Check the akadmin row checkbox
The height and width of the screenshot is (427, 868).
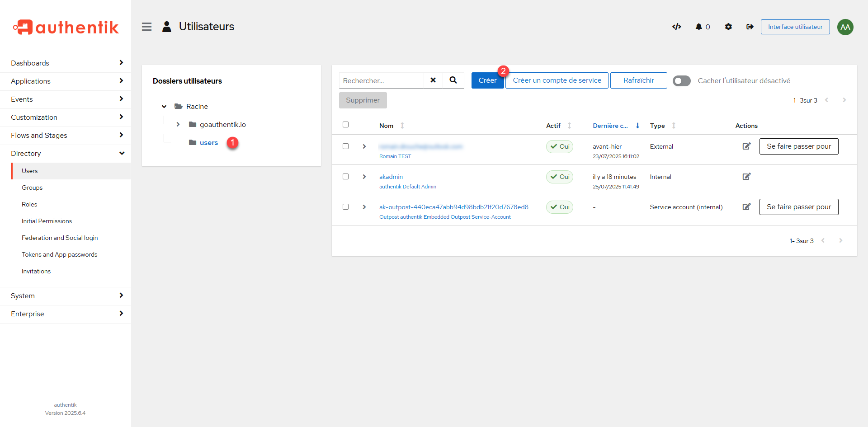coord(346,177)
